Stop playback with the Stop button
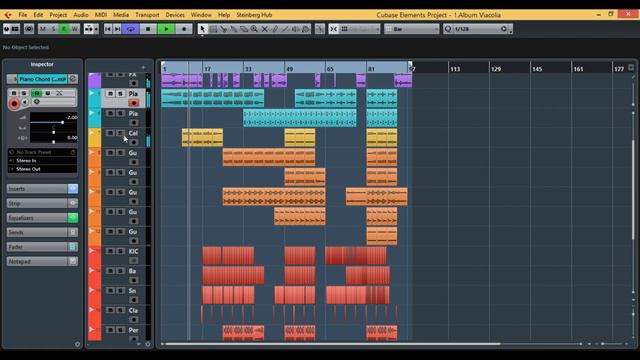This screenshot has width=640, height=360. pyautogui.click(x=148, y=29)
